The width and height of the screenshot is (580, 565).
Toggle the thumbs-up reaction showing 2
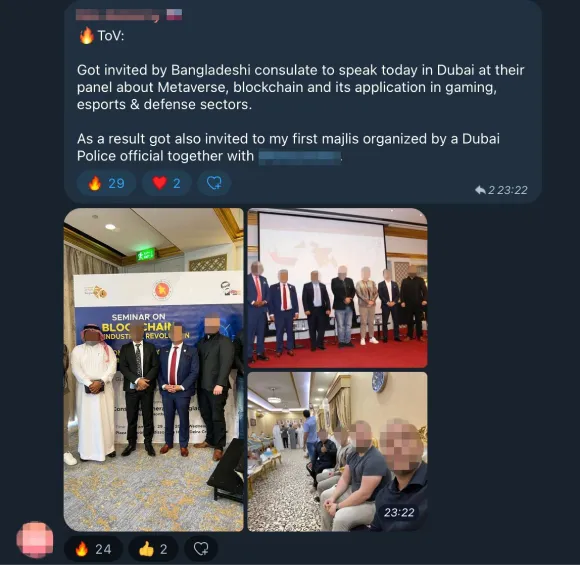153,549
